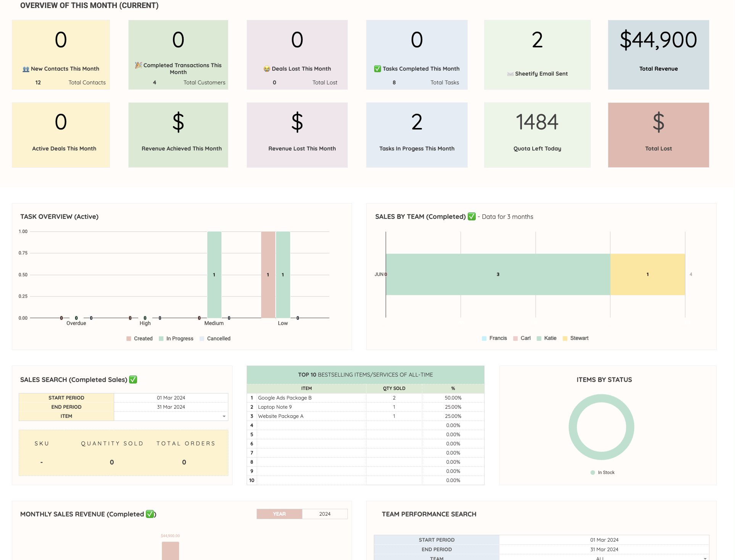Open the TEAM dropdown in Team Performance Search
The width and height of the screenshot is (735, 560).
tap(705, 558)
